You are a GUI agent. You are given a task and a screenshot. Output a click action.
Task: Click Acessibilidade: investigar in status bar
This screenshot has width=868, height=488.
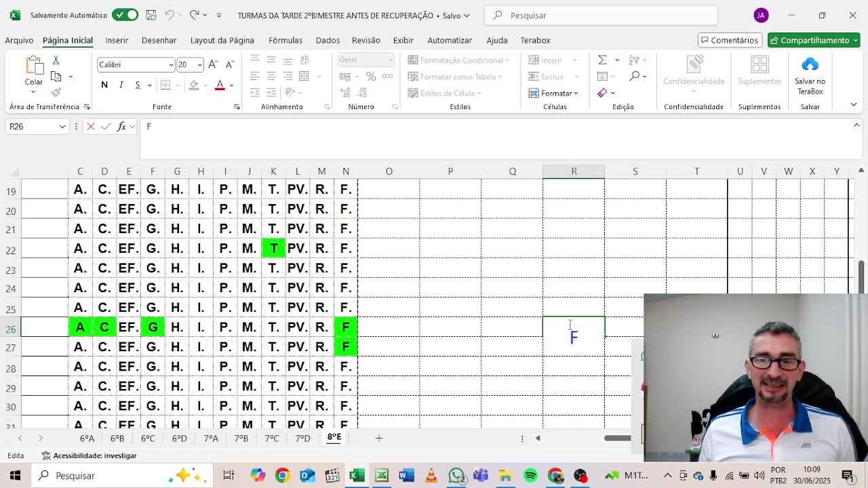tap(89, 456)
